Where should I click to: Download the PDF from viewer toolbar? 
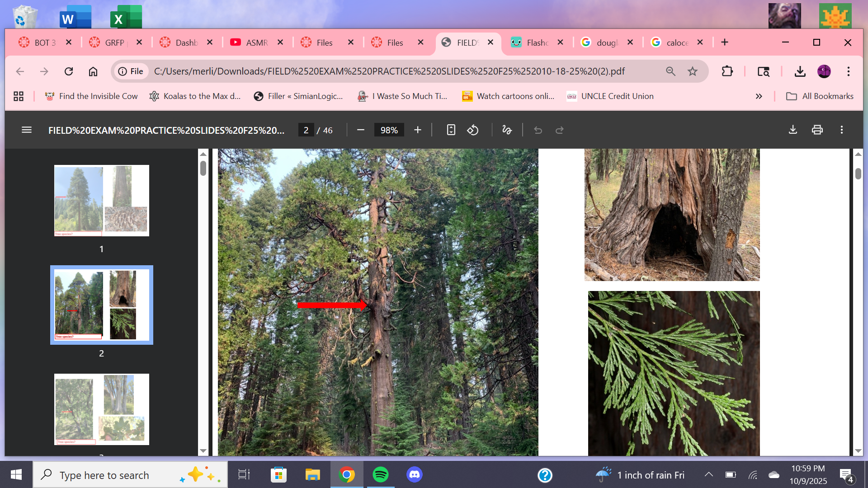pyautogui.click(x=793, y=130)
